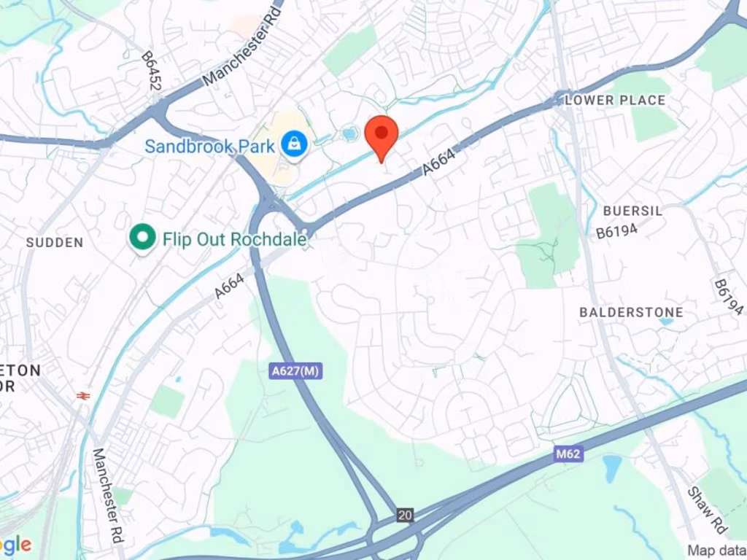The image size is (747, 560).
Task: Click the small pond beside the pin
Action: pos(349,134)
